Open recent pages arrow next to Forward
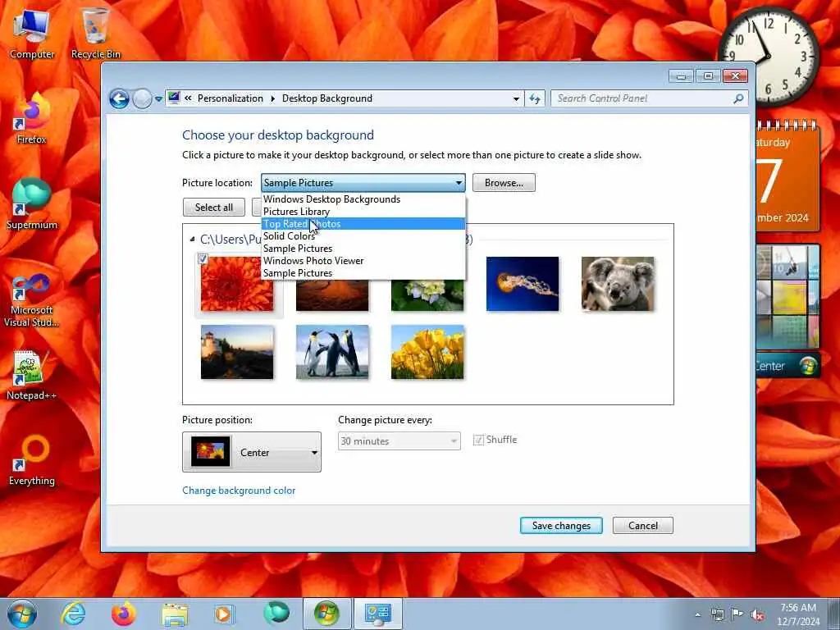This screenshot has height=630, width=840. (158, 99)
